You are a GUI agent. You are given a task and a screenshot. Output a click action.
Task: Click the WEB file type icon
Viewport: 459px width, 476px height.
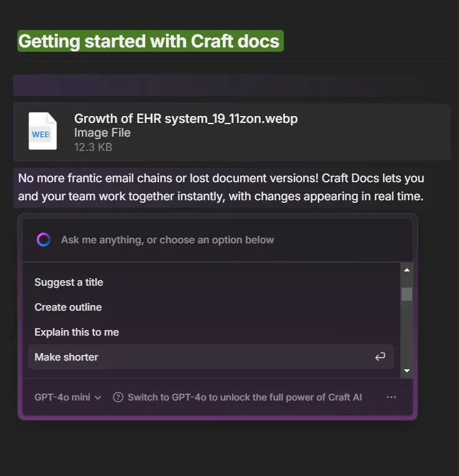tap(42, 132)
